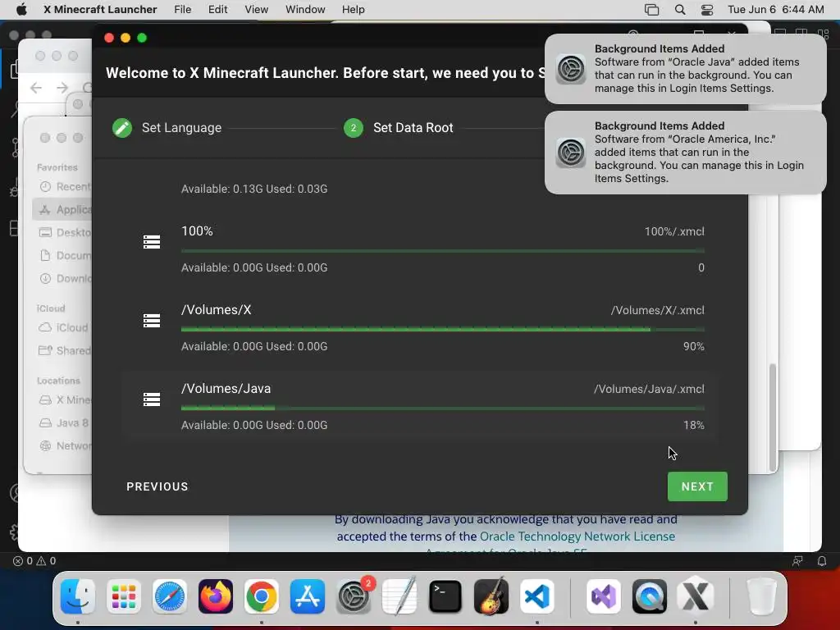
Task: Click the drive icon beside /Volumes/Java
Action: [152, 399]
